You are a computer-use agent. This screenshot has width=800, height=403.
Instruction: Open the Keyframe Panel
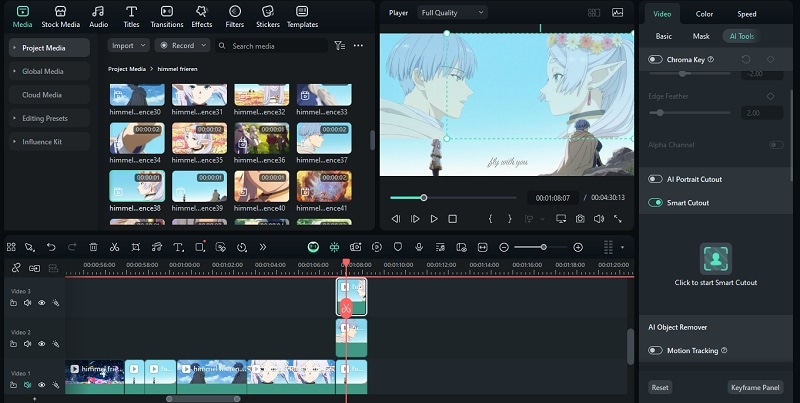pos(755,387)
